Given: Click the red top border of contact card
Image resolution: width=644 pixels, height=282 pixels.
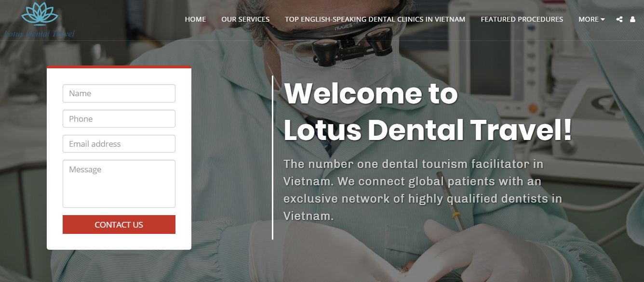Looking at the screenshot, I should (x=119, y=67).
